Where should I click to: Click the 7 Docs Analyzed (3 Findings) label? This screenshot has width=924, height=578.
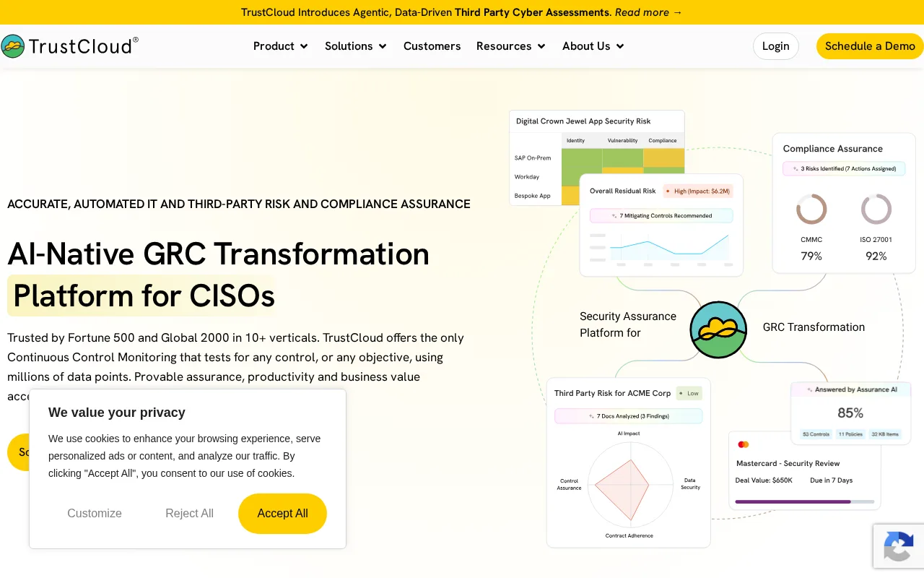[628, 416]
